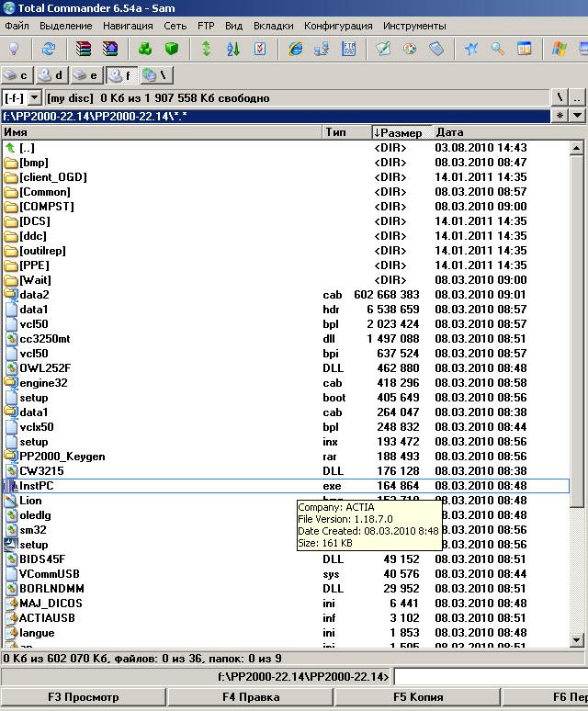Switch to drive d button

point(52,75)
